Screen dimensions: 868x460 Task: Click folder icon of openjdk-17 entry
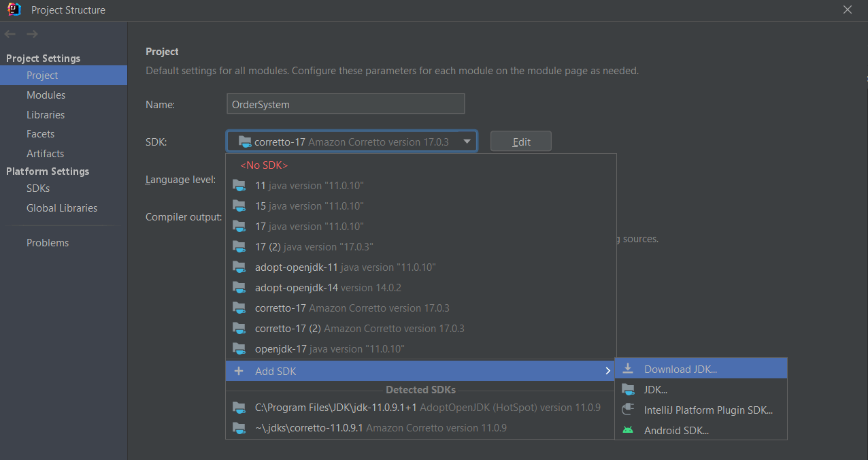pos(239,348)
